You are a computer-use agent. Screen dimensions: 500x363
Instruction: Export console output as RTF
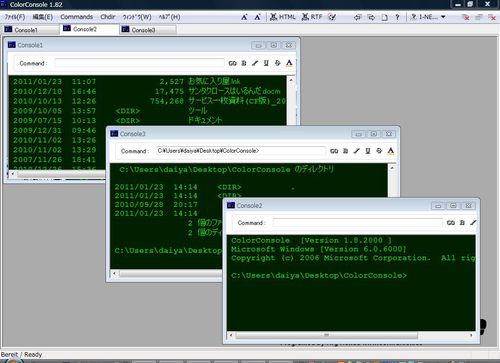[312, 17]
